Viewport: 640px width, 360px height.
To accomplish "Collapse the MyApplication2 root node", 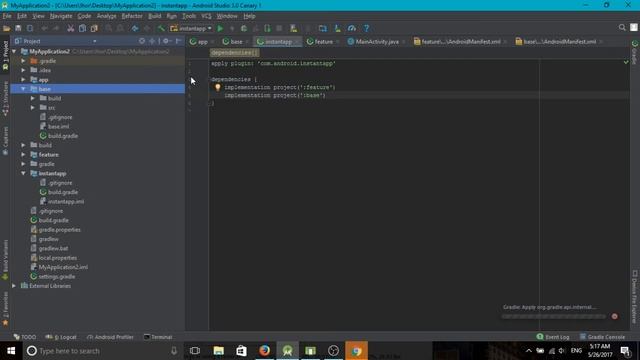I will click(x=14, y=51).
